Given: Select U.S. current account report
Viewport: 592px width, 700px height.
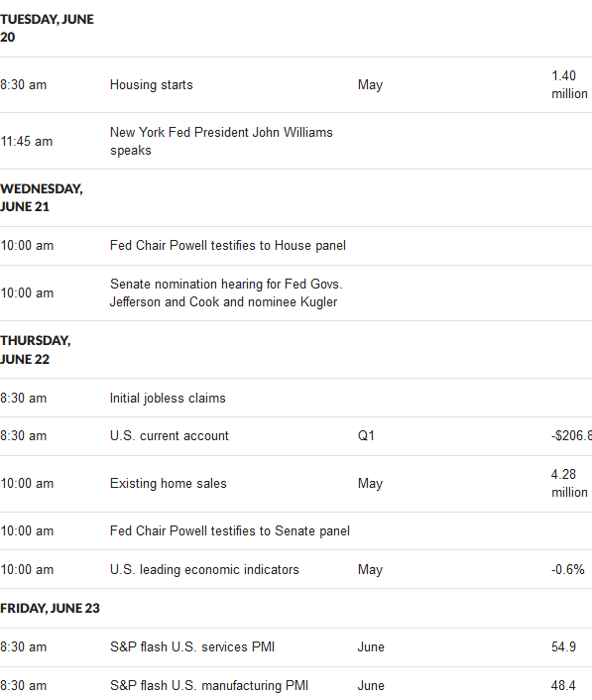Looking at the screenshot, I should 170,435.
